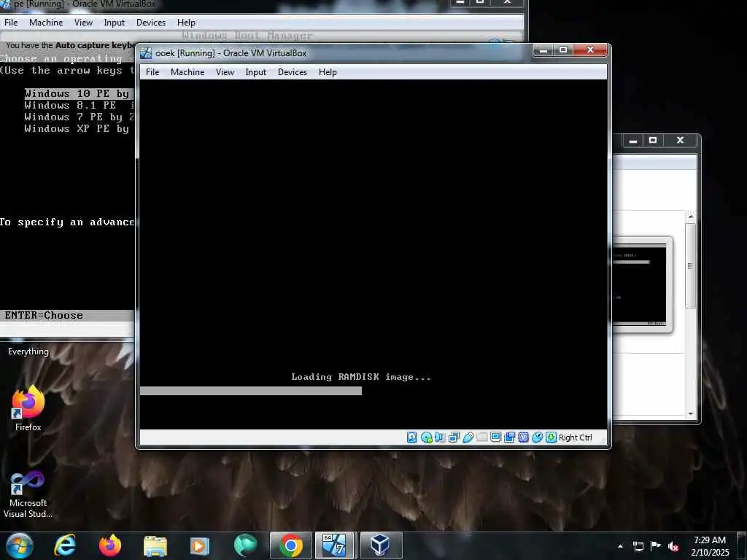Minimize the right background window

633,141
